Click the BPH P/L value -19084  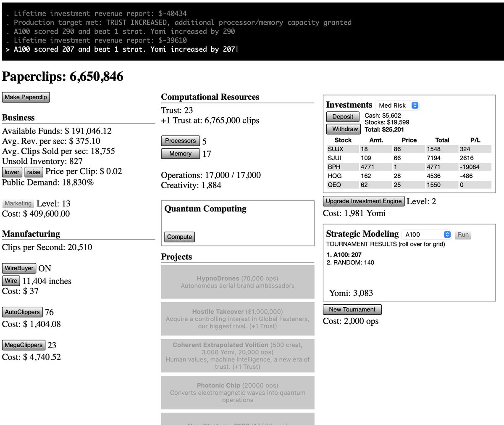[470, 167]
